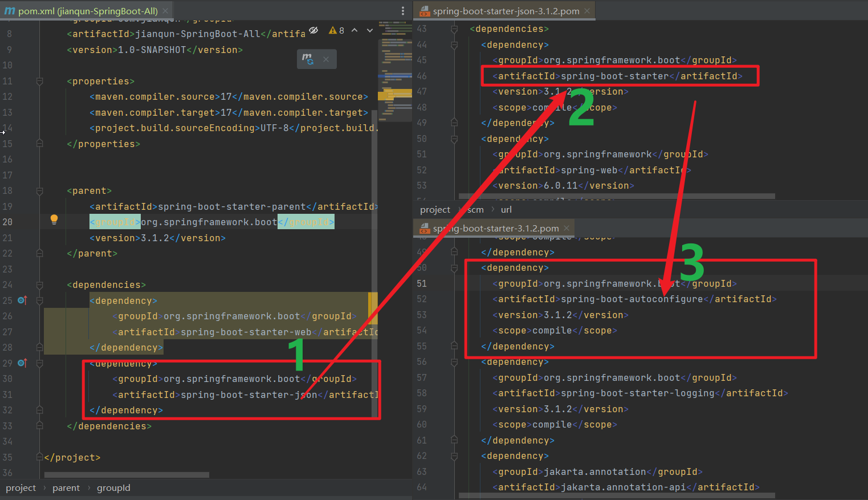Fold parent closing tag marker at line 22
This screenshot has height=500, width=868.
click(39, 253)
